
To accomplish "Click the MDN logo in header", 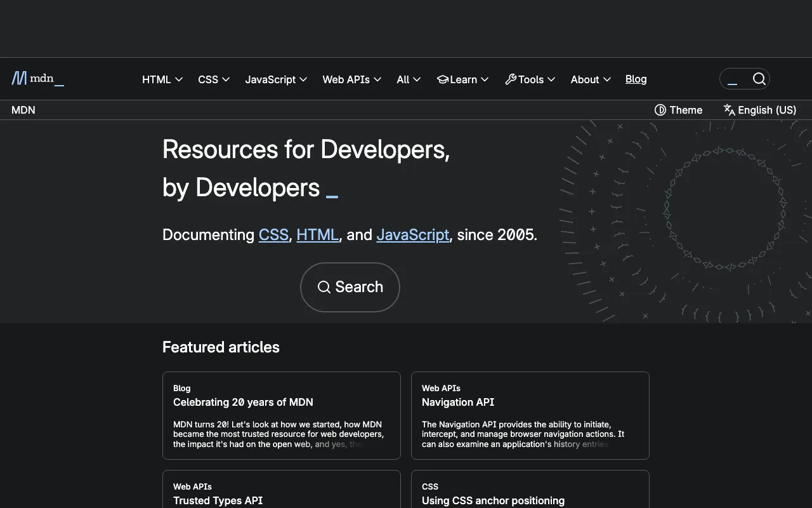I will pyautogui.click(x=37, y=79).
